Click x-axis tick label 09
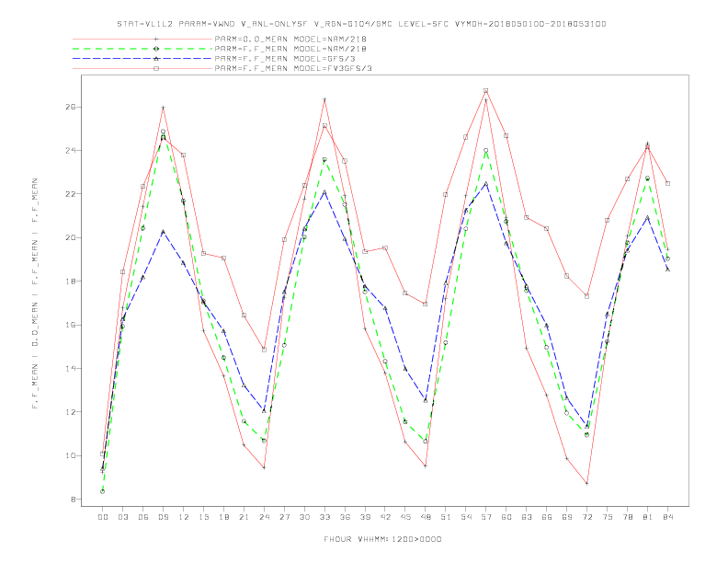The height and width of the screenshot is (563, 728). pos(163,517)
